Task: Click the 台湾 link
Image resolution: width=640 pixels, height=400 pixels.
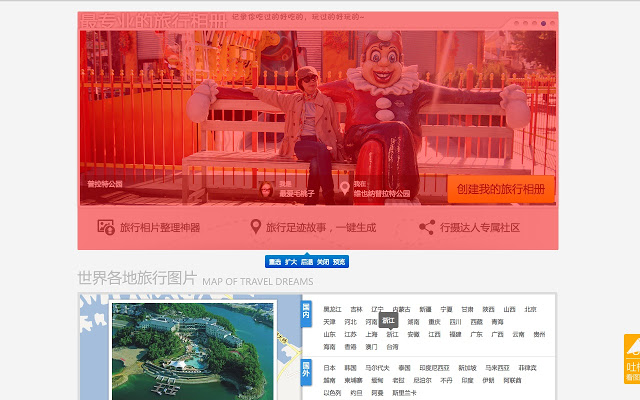Action: point(392,347)
